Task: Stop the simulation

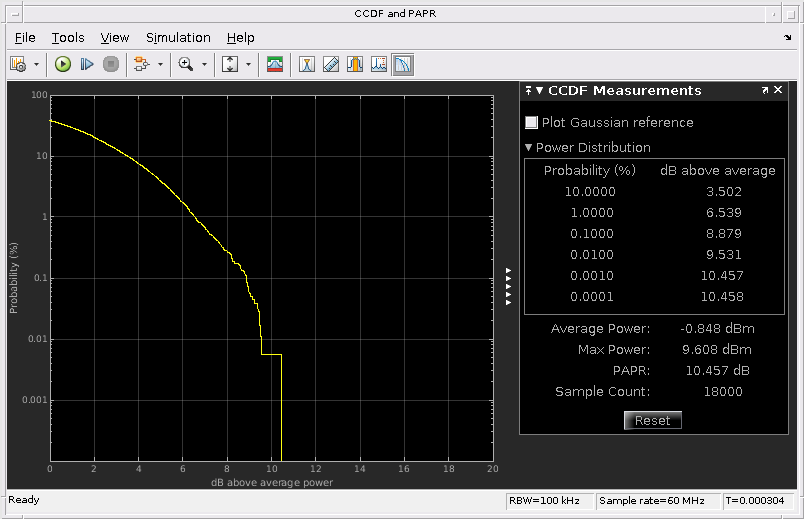Action: tap(111, 65)
